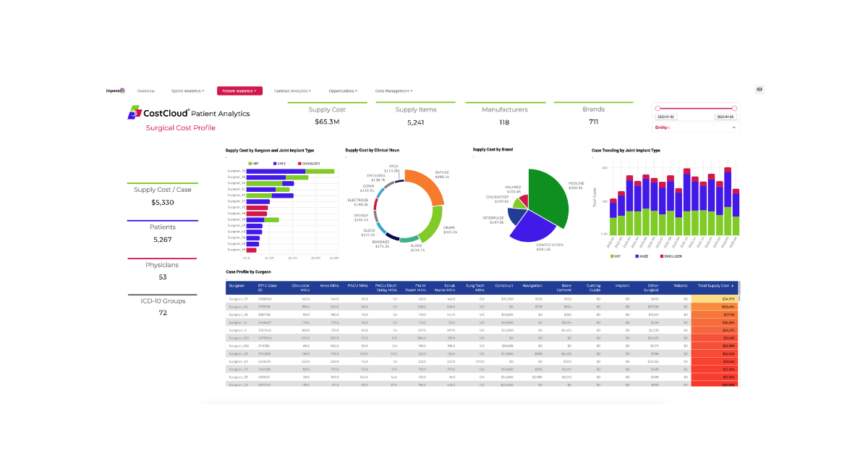Viewport: 868px width, 454px height.
Task: Expand the Entity filter dropdown
Action: (x=734, y=127)
